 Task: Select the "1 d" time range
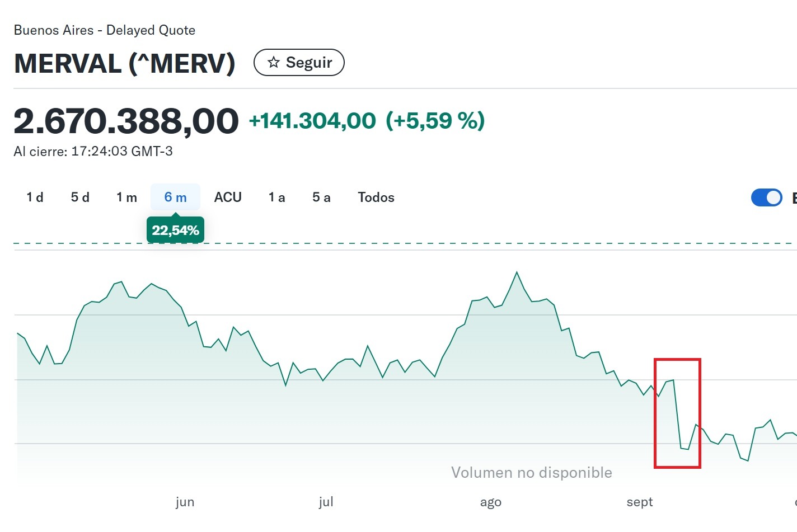(x=34, y=197)
